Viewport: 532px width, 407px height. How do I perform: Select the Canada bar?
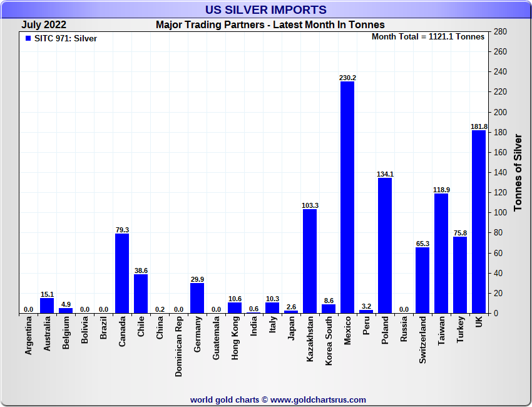(122, 273)
